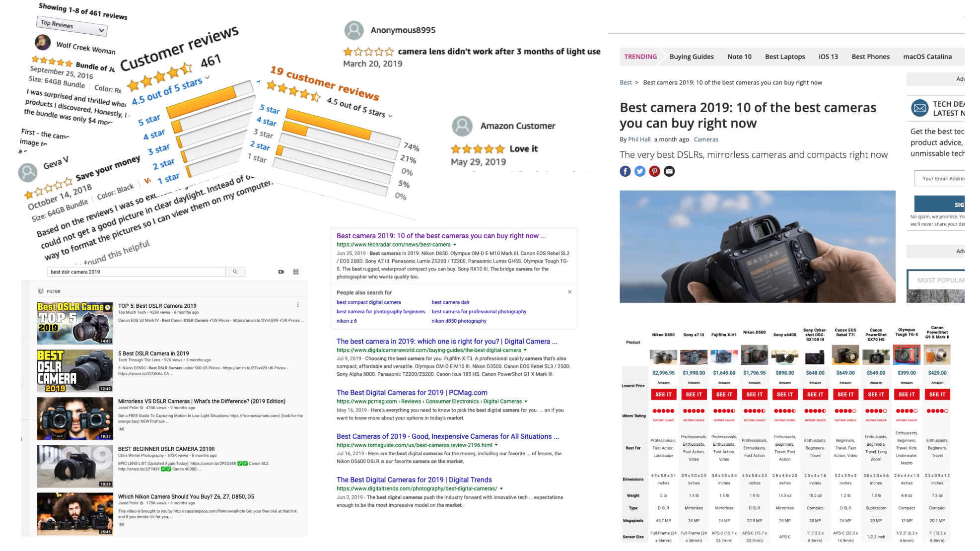Open Tom's Guide 'Best Cameras of 2019' result
This screenshot has height=551, width=980.
click(447, 436)
